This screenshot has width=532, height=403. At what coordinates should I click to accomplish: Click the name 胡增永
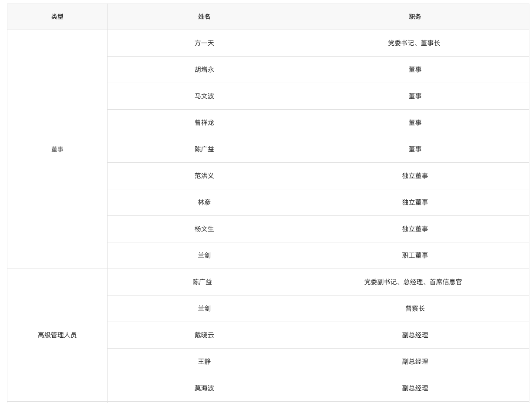[204, 70]
